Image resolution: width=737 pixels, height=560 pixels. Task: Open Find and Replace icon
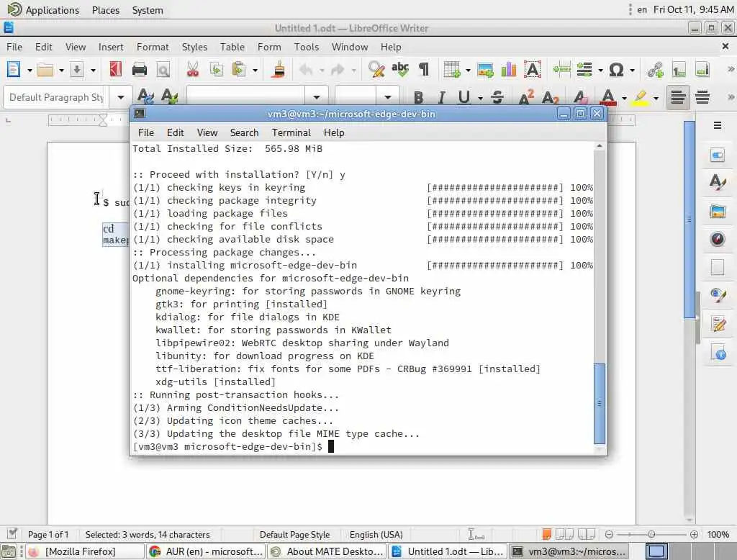coord(376,70)
